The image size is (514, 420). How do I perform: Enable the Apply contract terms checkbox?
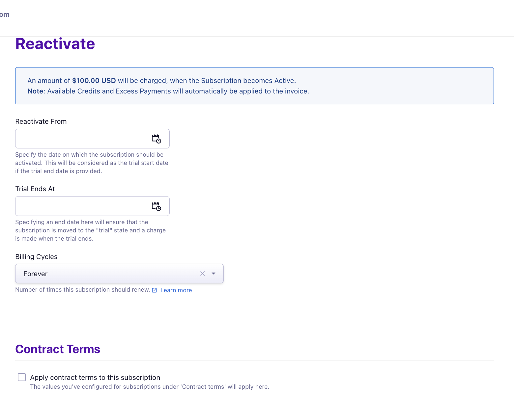tap(22, 377)
